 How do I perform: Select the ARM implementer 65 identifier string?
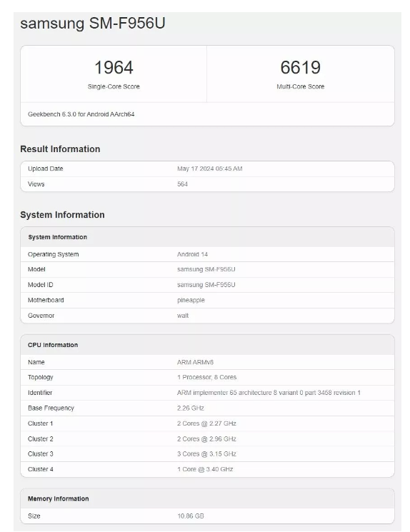tap(269, 393)
